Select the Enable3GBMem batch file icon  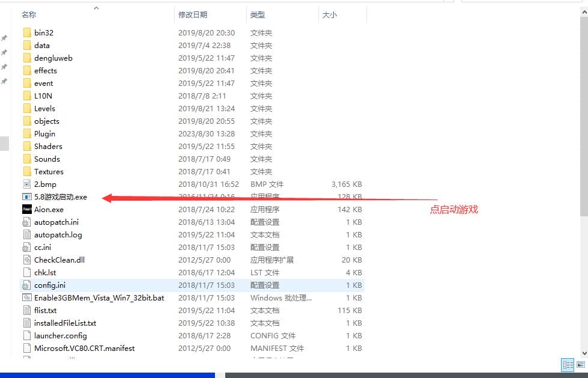[x=26, y=298]
